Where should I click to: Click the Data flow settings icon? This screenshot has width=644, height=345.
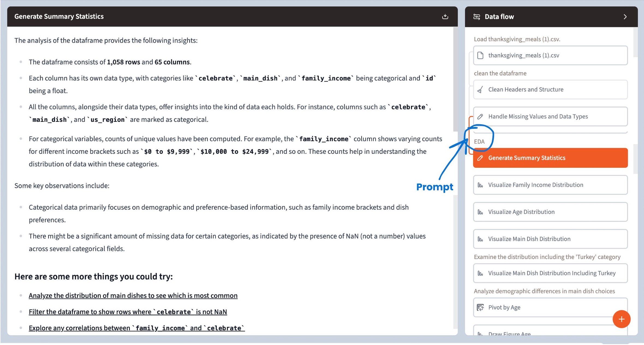pos(477,17)
